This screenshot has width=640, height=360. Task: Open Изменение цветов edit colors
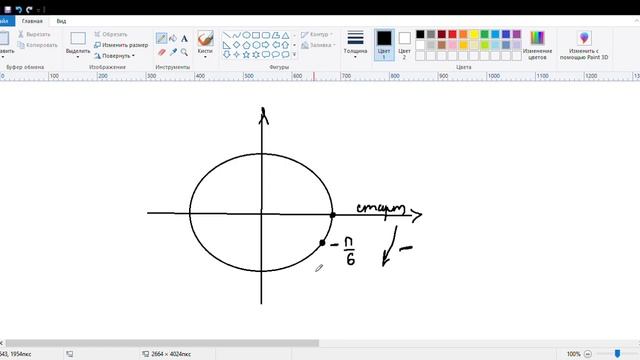(x=537, y=45)
